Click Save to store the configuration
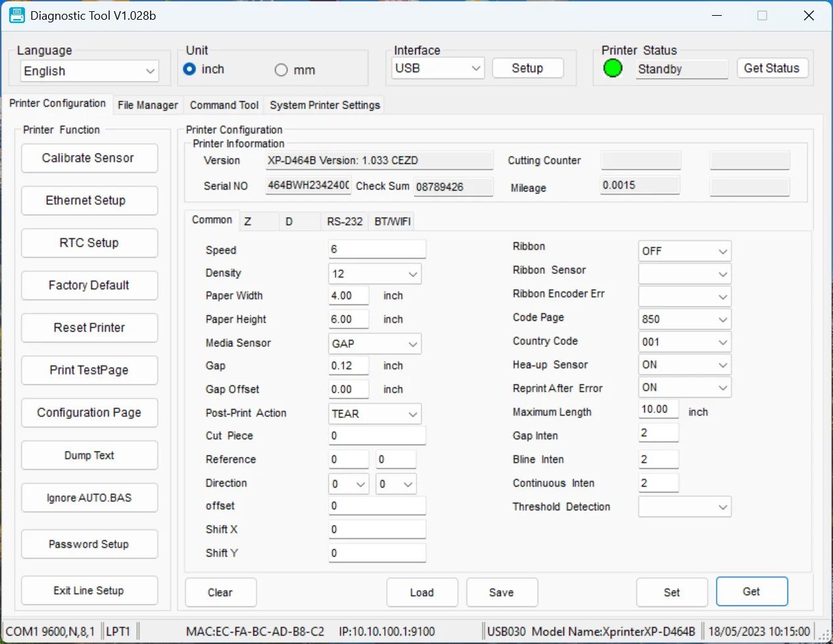 point(502,592)
